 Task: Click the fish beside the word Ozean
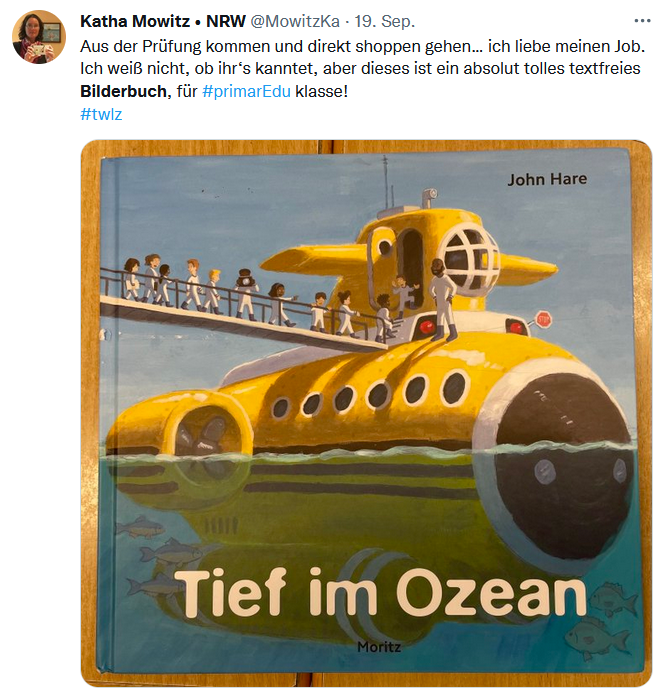612,599
